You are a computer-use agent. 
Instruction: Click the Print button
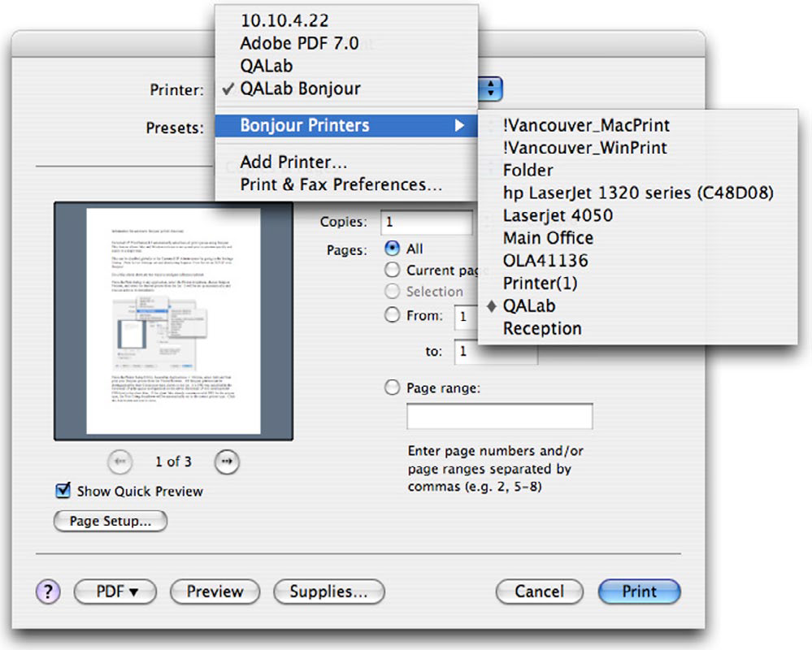pos(639,591)
